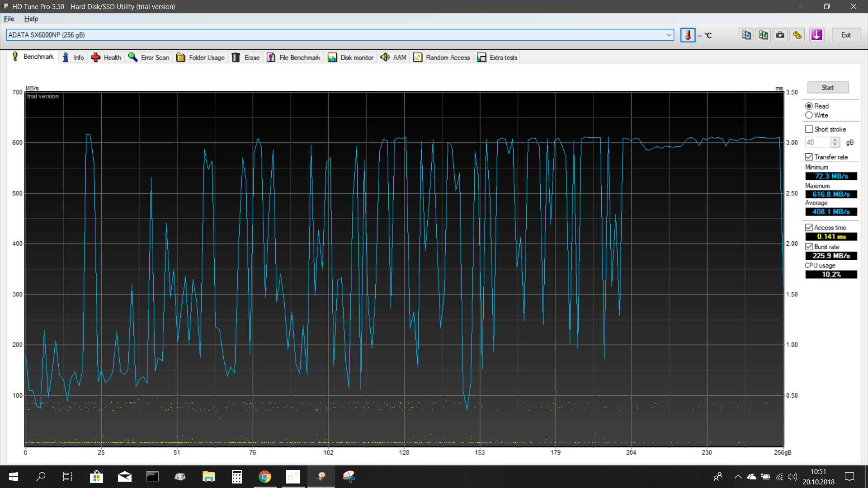Click the thermometer temperature icon
The height and width of the screenshot is (488, 868).
[688, 35]
